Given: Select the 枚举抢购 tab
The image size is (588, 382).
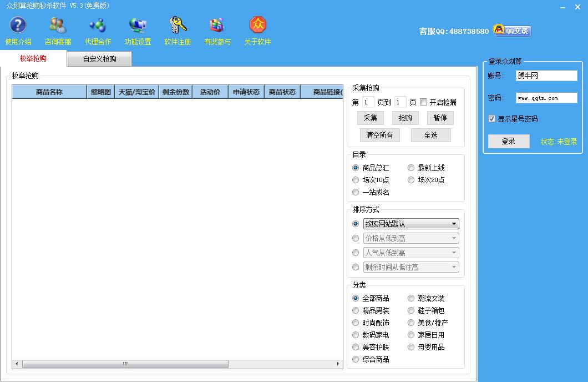Looking at the screenshot, I should pos(33,58).
